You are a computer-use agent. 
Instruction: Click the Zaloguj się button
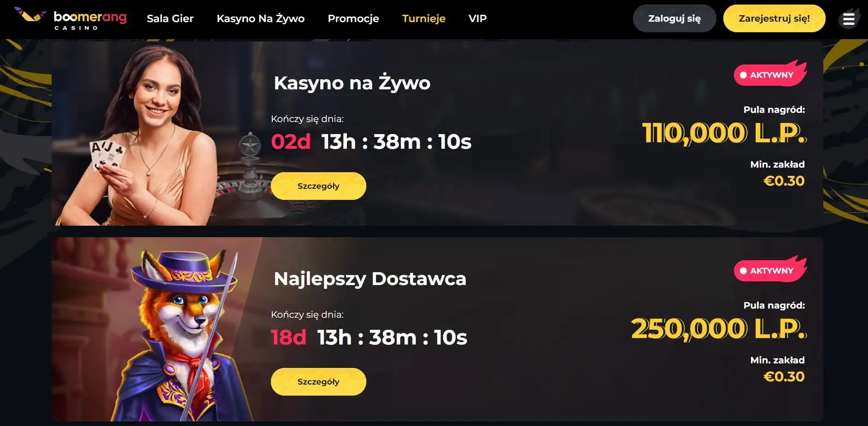tap(674, 18)
